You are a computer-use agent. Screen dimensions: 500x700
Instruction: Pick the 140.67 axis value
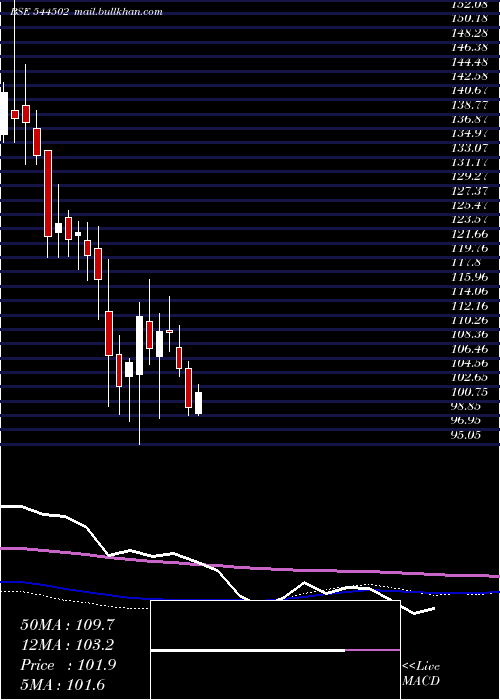point(468,90)
